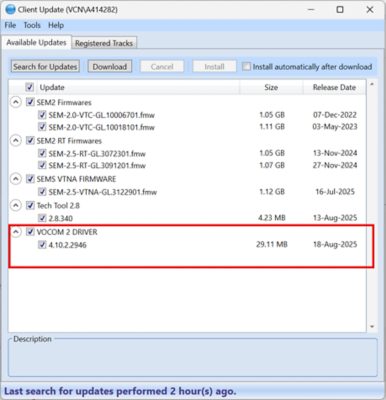
Task: Select the SEM-2.5-VTNA-GL.3122901.fmw row text
Action: pyautogui.click(x=103, y=192)
